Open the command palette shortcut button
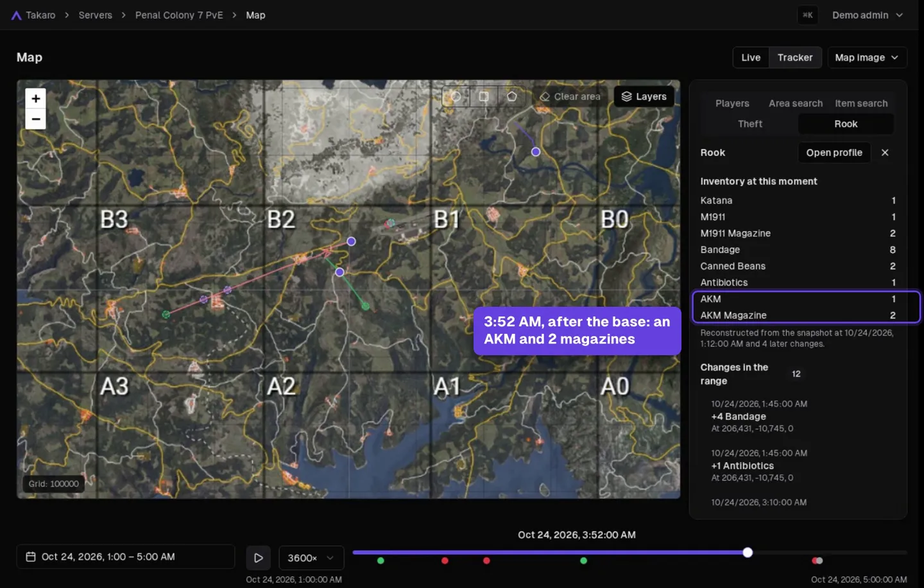This screenshot has width=924, height=588. click(x=807, y=15)
